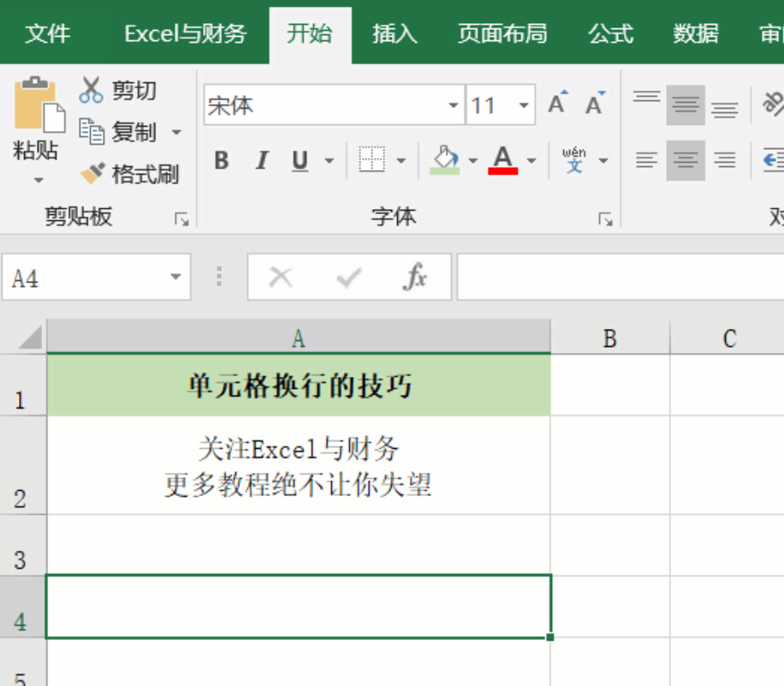Click the Select All corner triangle
This screenshot has height=686, width=784.
30,337
